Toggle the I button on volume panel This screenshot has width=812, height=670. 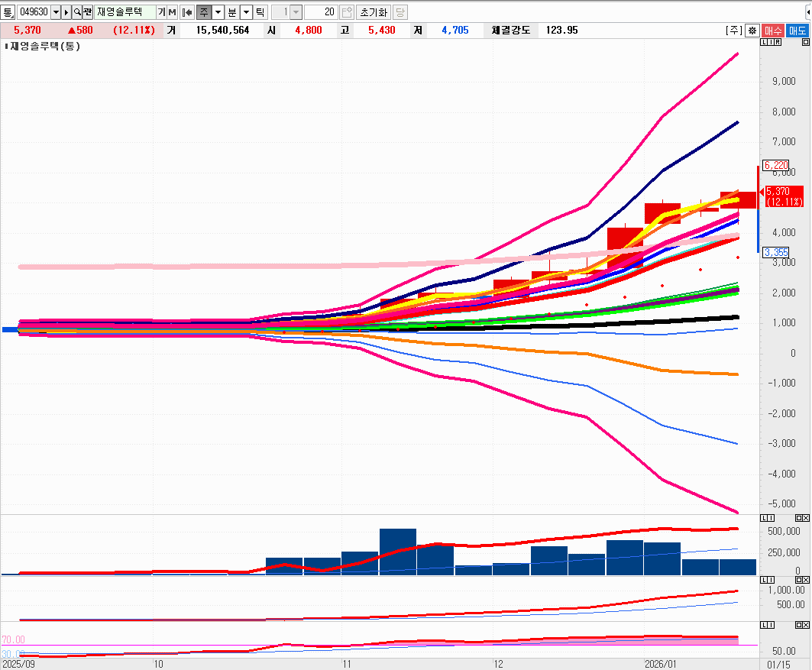(x=771, y=518)
